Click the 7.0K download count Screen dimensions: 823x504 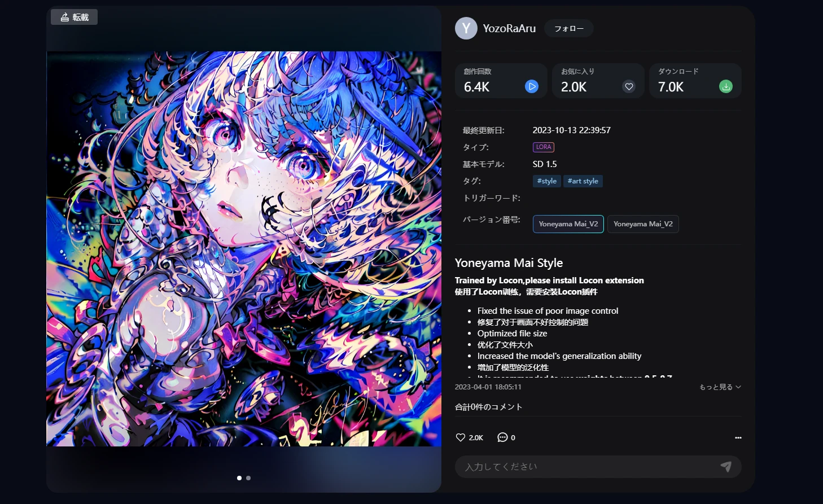click(671, 87)
